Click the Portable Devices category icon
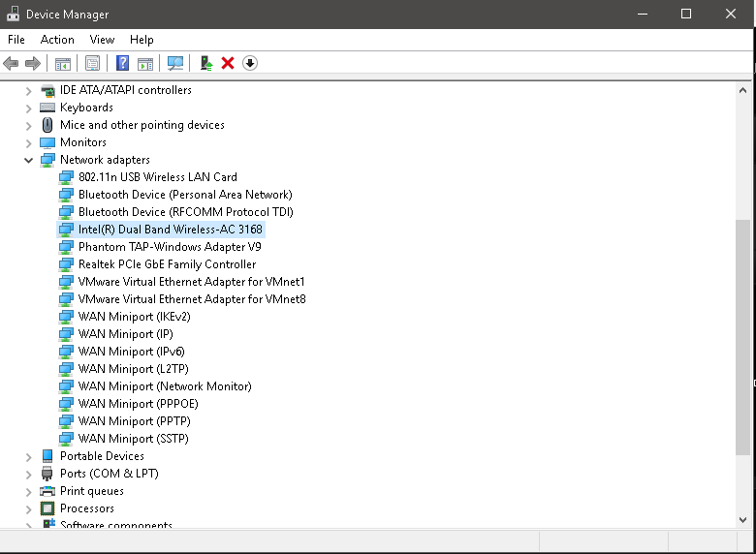Viewport: 756px width, 554px height. (47, 456)
